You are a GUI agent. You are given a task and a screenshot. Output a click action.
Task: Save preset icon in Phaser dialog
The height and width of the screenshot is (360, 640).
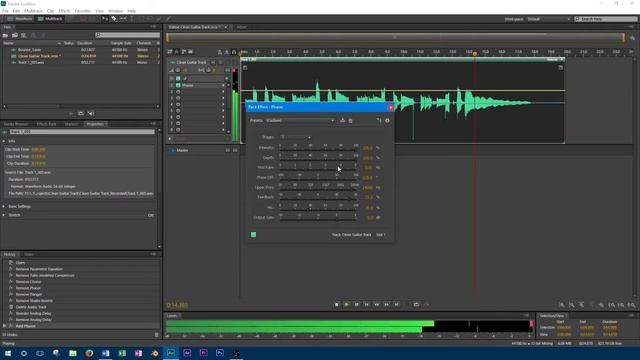tap(342, 120)
